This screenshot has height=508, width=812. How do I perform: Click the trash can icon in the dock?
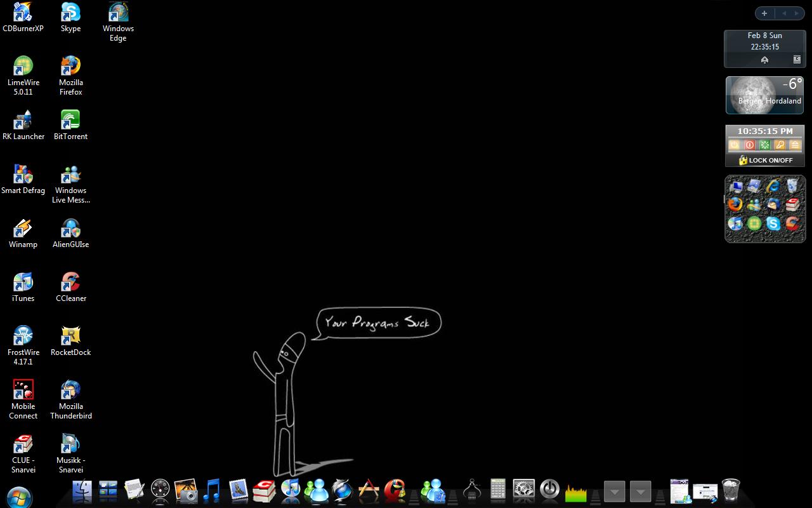click(x=731, y=490)
